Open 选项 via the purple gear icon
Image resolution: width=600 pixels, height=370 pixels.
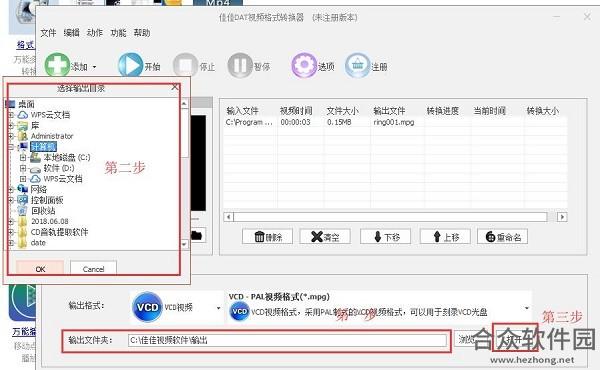pyautogui.click(x=304, y=65)
